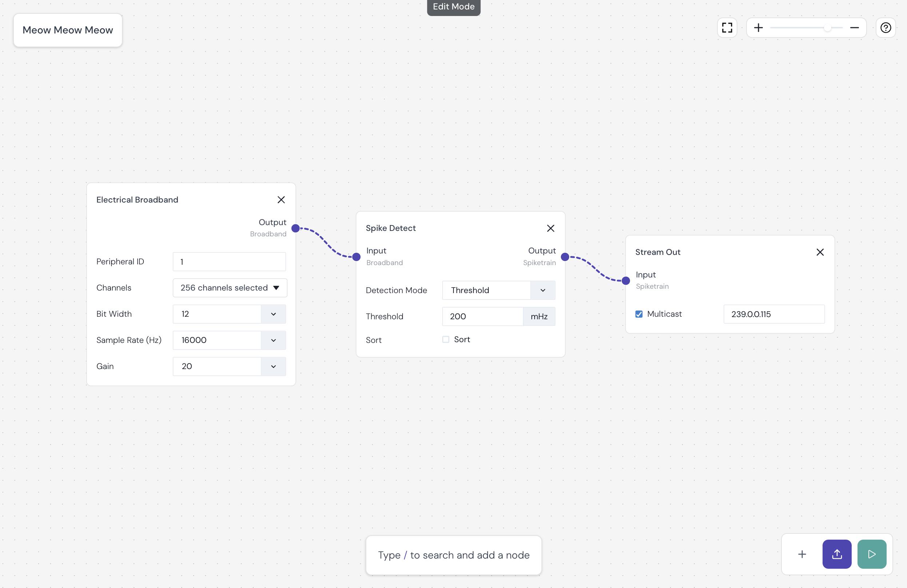Enable the Multicast checkbox in Stream Out

639,314
